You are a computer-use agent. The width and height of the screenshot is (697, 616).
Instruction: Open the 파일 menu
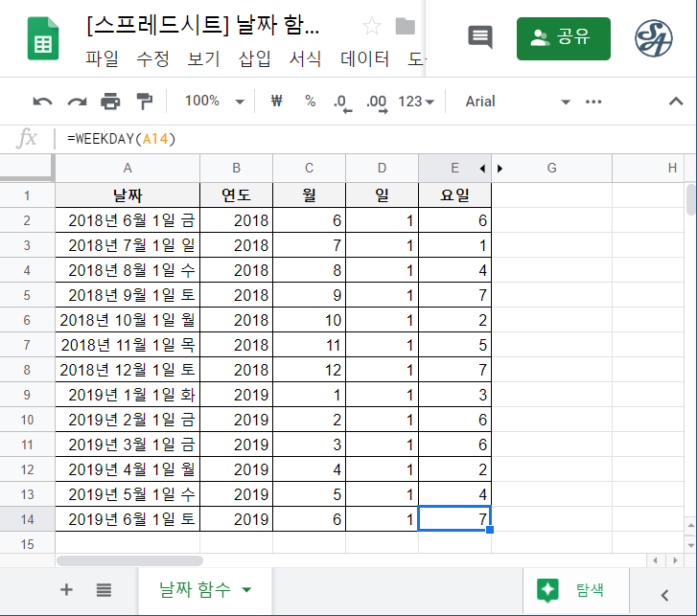[102, 59]
